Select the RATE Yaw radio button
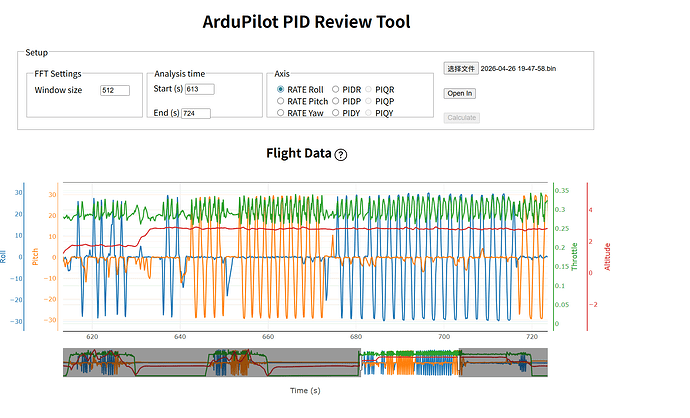The image size is (690, 418). coord(280,113)
